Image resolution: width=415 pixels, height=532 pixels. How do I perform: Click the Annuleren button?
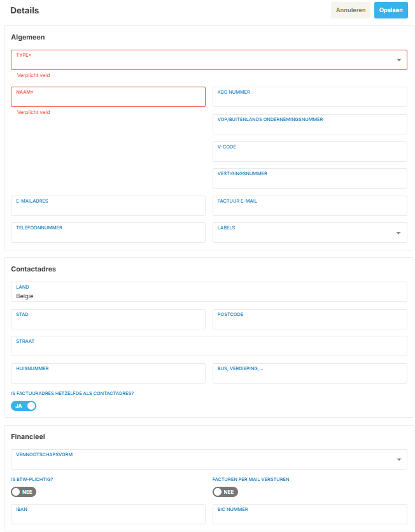point(351,10)
